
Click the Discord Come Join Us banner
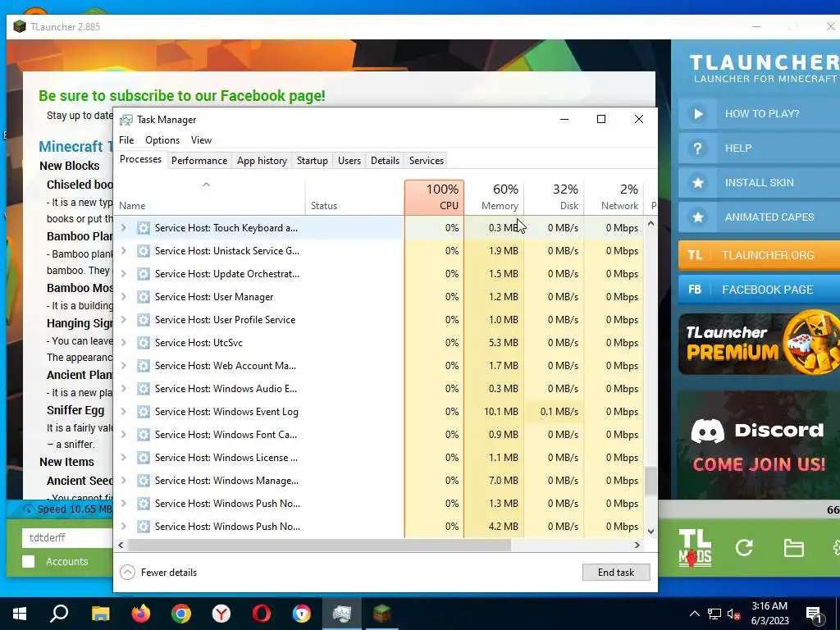[x=759, y=445]
